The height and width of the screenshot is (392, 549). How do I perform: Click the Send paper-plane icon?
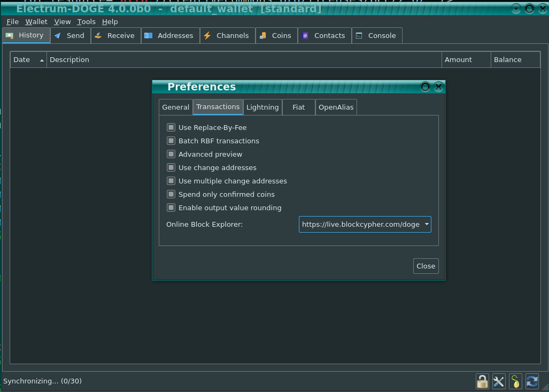click(58, 36)
